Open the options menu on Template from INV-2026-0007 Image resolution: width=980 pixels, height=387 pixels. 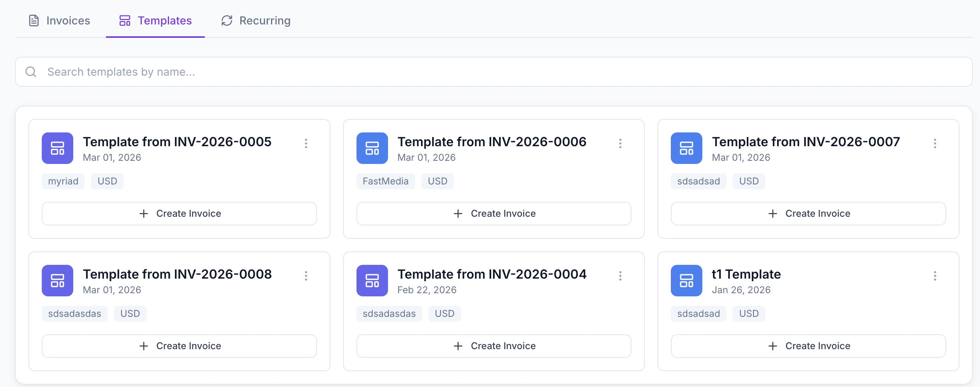[x=935, y=143]
